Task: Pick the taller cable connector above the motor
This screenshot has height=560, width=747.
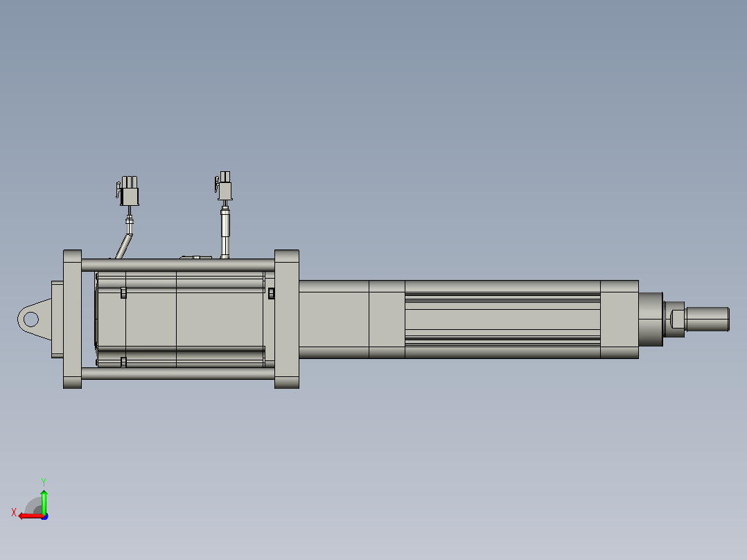Action: pos(224,186)
